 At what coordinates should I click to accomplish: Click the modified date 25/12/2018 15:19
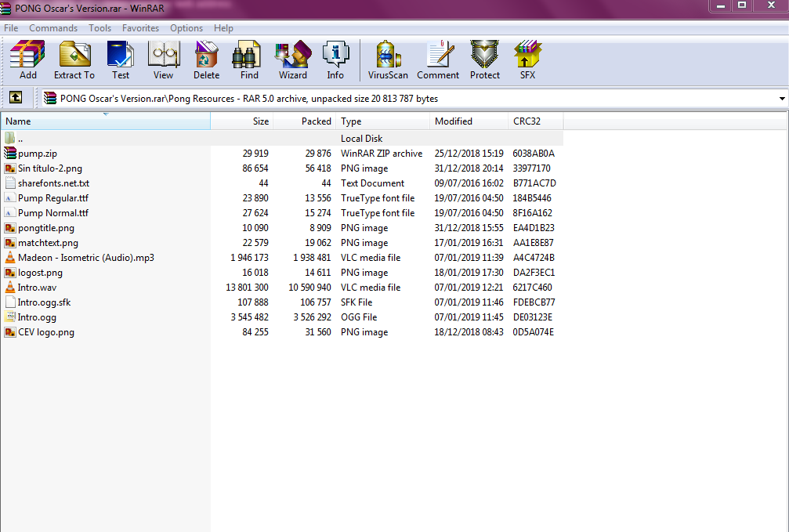pyautogui.click(x=469, y=153)
